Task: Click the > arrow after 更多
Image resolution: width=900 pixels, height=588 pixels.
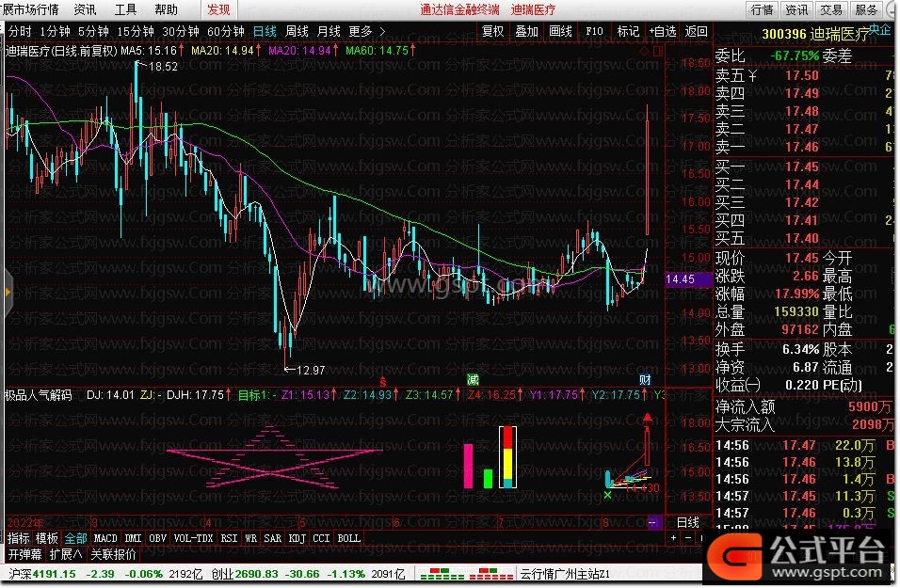Action: (x=382, y=31)
